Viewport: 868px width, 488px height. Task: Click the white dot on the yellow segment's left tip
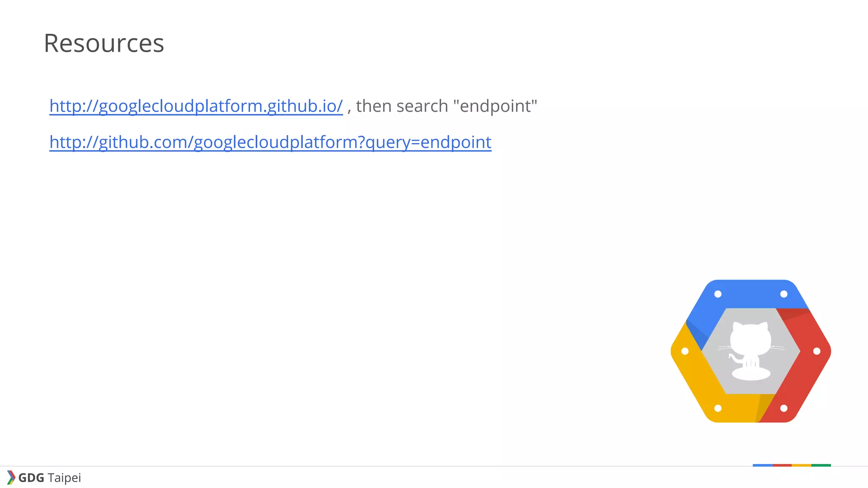click(x=685, y=351)
